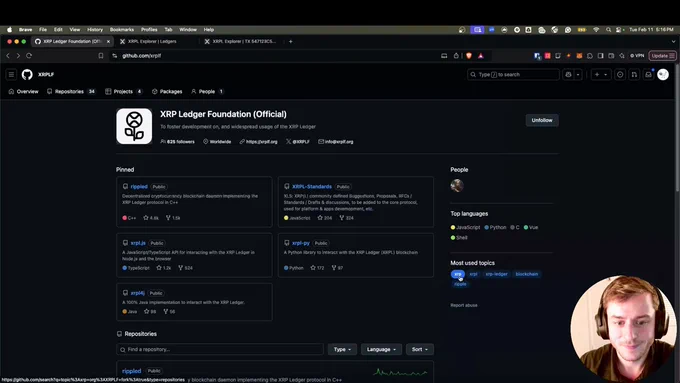
Task: Click the Brave Rewards triangle icon
Action: click(x=481, y=56)
